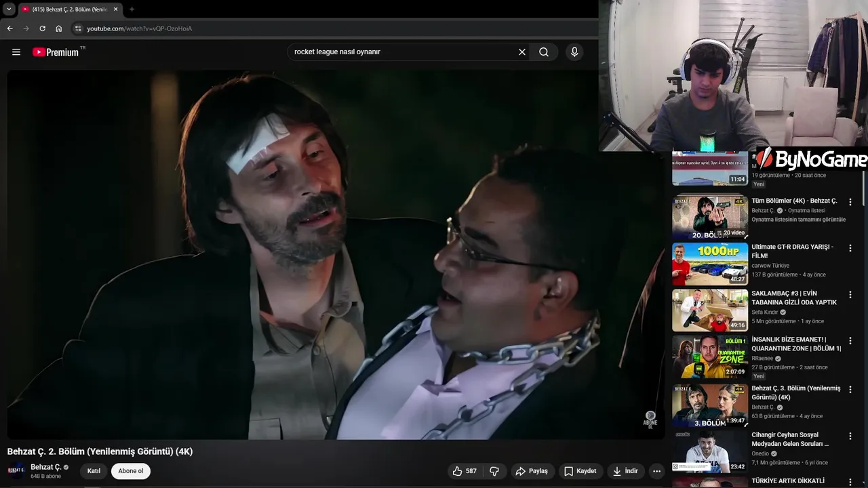Open options for İNSANLIK BİZE EMANET video
This screenshot has width=868, height=488.
pos(850,341)
